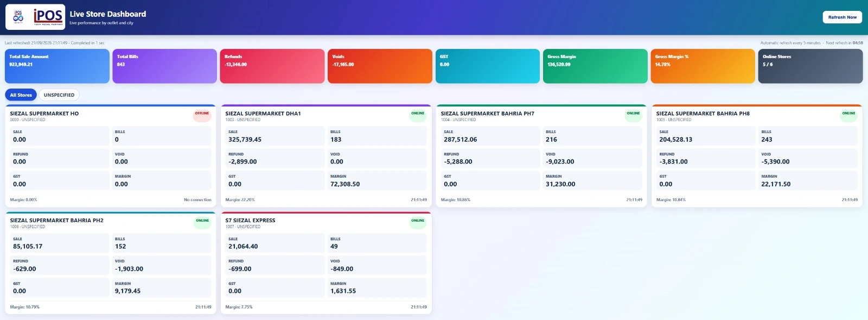
Task: Click the Live Store Dashboard heading
Action: 107,14
